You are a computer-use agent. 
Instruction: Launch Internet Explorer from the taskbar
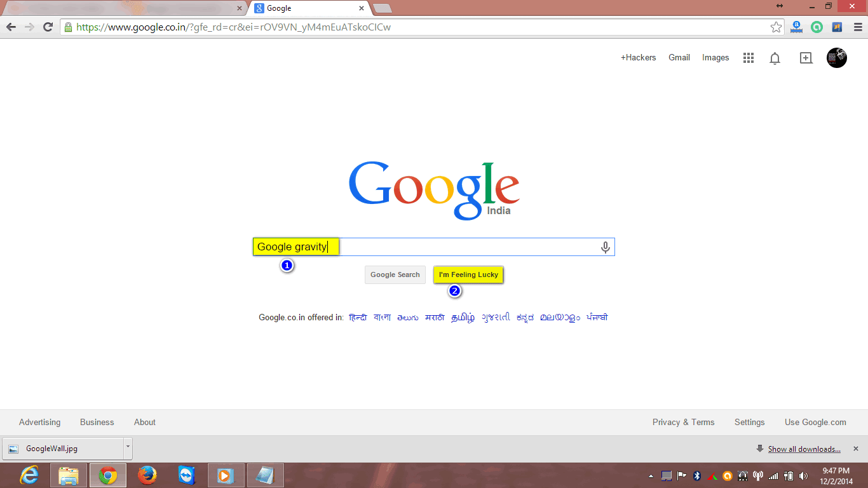point(29,475)
